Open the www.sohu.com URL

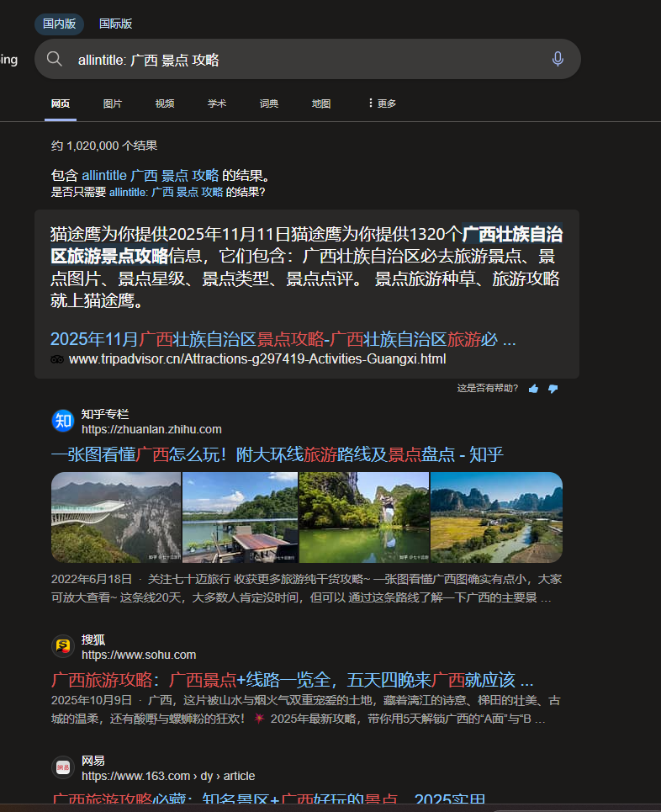[139, 655]
